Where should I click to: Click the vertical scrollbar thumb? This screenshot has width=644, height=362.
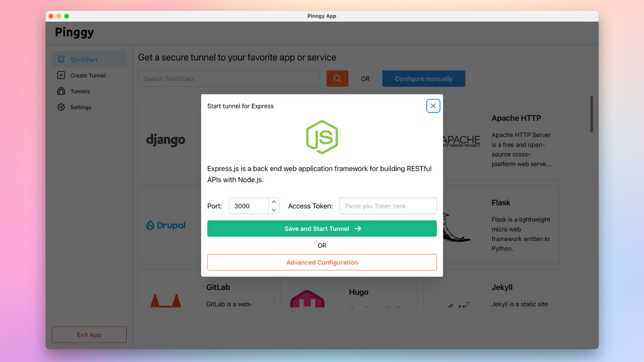coord(591,114)
